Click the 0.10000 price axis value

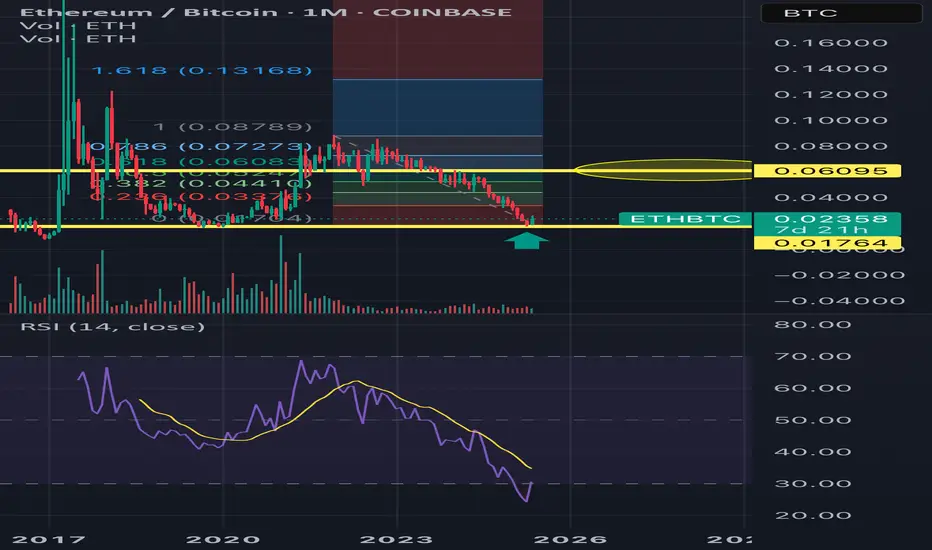coord(831,120)
